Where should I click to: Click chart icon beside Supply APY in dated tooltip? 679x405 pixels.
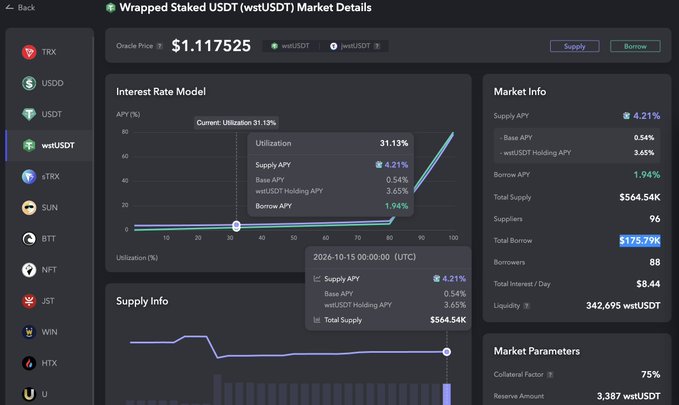[x=317, y=279]
